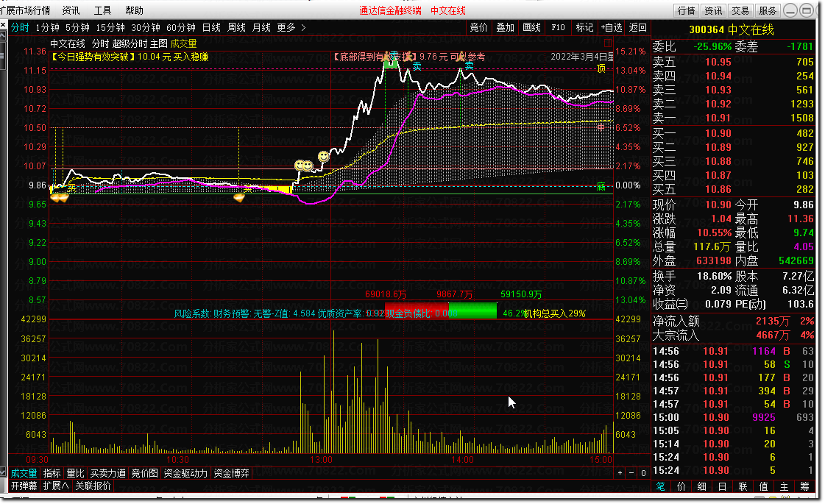Open the 服务 service button
This screenshot has width=825, height=504.
pos(768,10)
